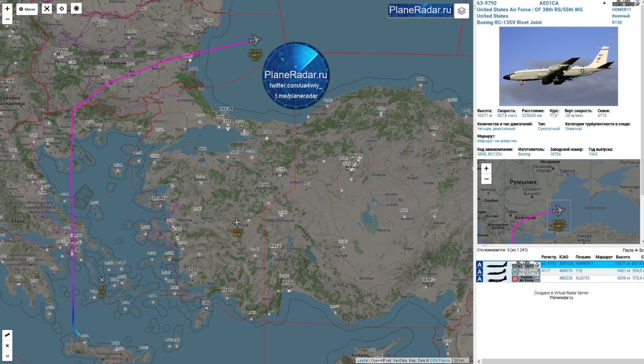Image resolution: width=644 pixels, height=364 pixels.
Task: Sort the list by Высота column
Action: coord(623,257)
